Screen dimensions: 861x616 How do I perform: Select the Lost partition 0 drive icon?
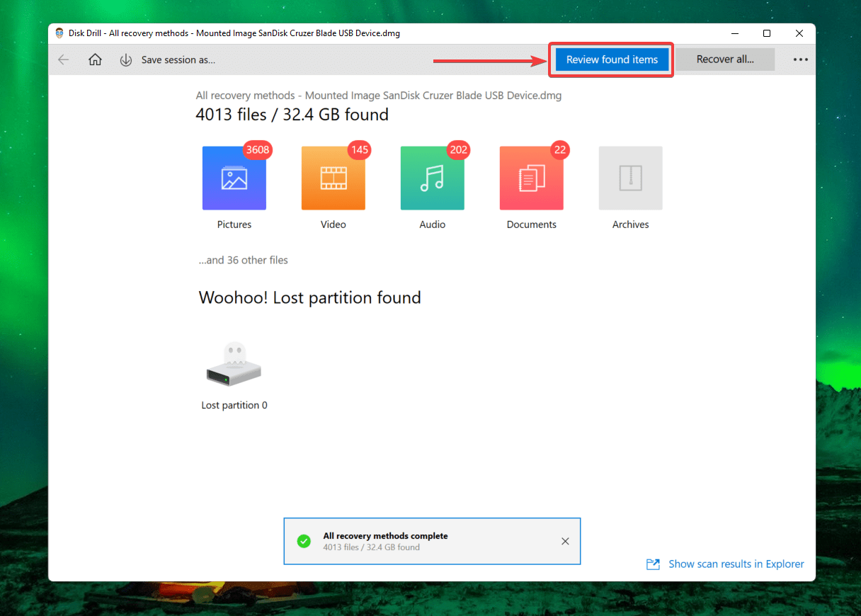click(x=234, y=365)
